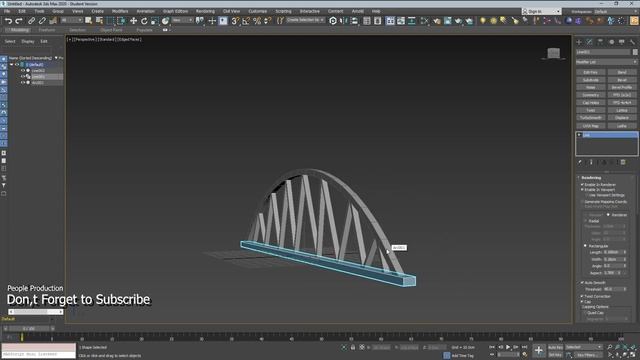The width and height of the screenshot is (640, 360).
Task: Activate the Select and Move tool
Action: [x=133, y=21]
